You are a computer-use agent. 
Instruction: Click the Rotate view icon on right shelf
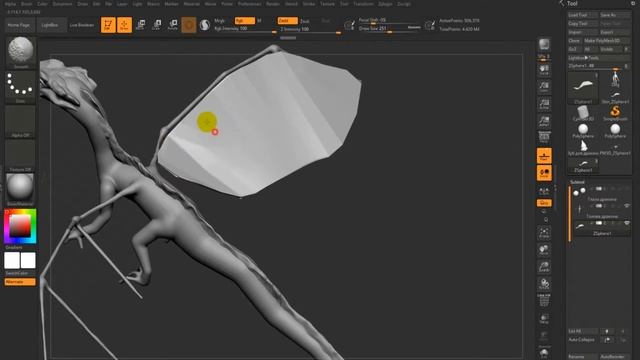tap(544, 284)
